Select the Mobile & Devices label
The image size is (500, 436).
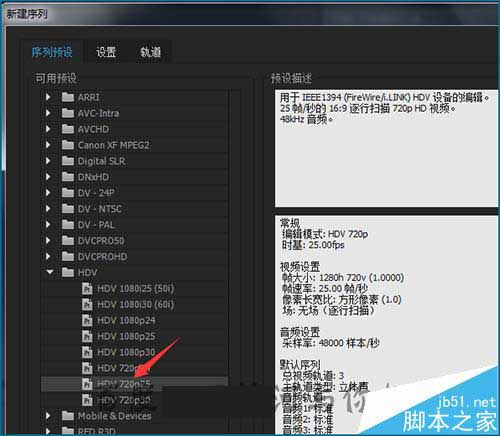pos(114,416)
